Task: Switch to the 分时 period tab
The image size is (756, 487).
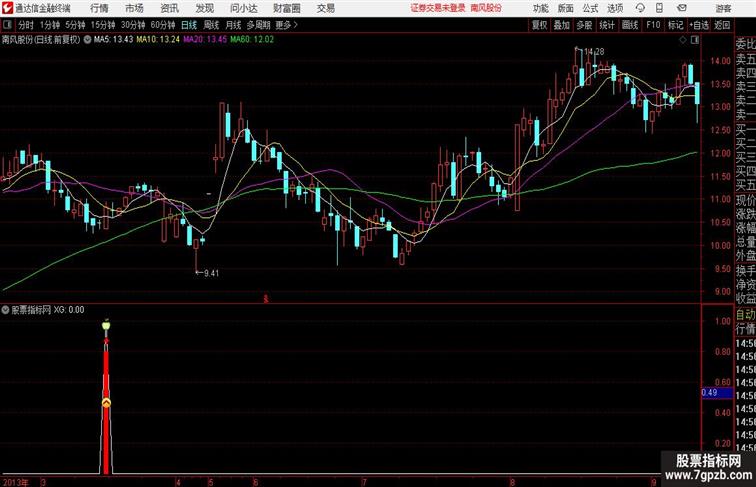Action: 26,25
